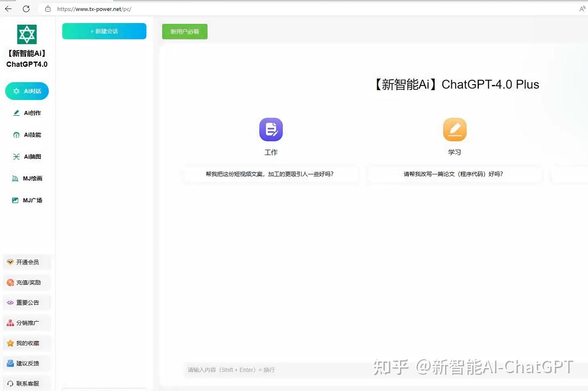Open Ai脑图 in the sidebar
This screenshot has height=391, width=588.
[27, 156]
